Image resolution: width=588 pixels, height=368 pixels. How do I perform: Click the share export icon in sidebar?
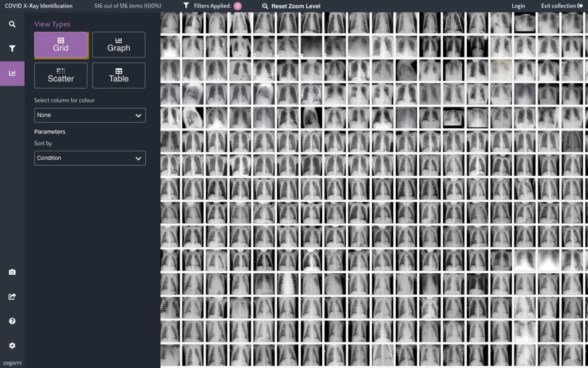[x=12, y=297]
